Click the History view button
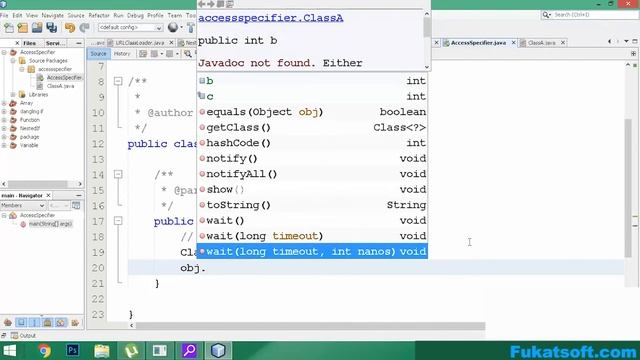The height and width of the screenshot is (360, 640). pyautogui.click(x=122, y=54)
